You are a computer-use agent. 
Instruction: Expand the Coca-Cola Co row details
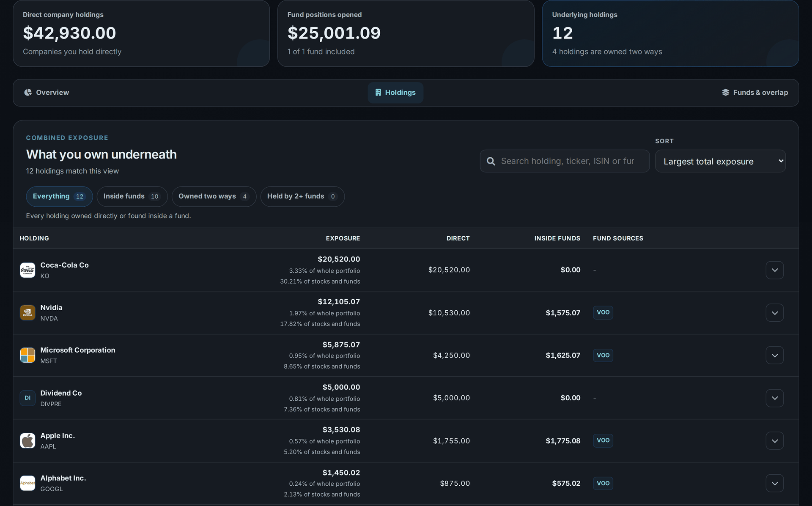click(x=774, y=270)
